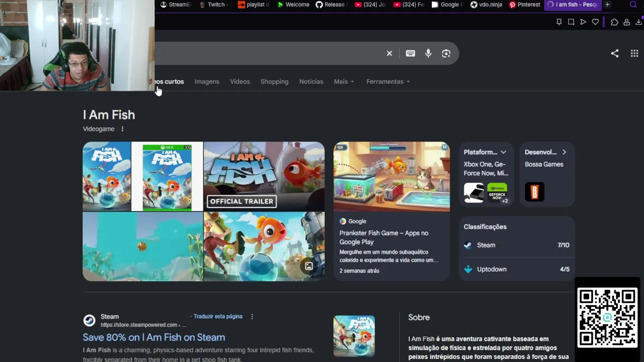The height and width of the screenshot is (362, 644).
Task: Click the browser search magnifier icon
Action: 633,5
